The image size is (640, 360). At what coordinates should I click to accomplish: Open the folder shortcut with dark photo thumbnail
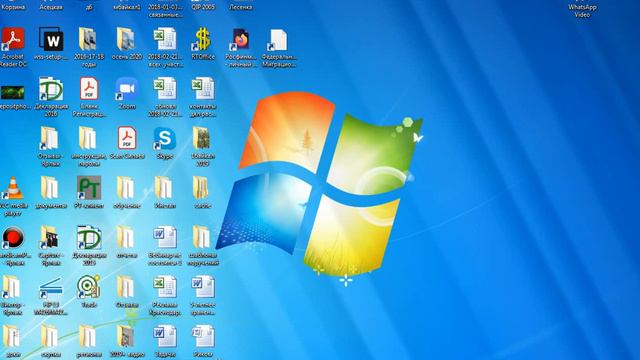50,238
